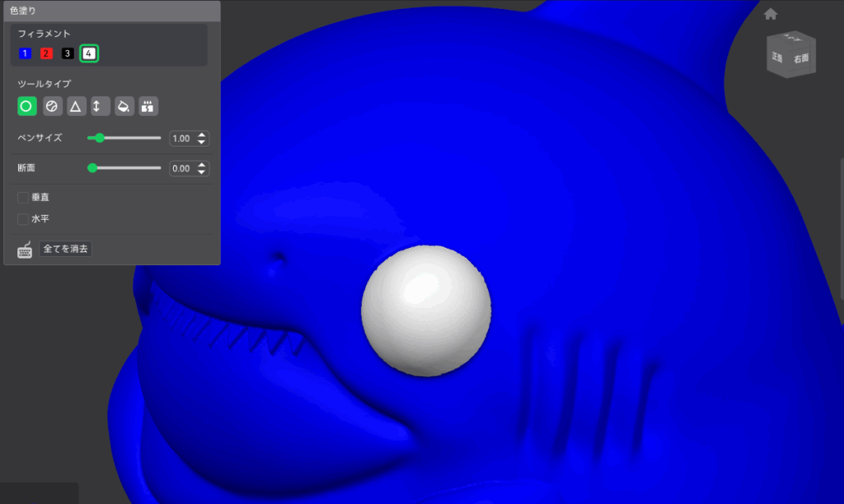
Task: Click the 右面 face of view cube
Action: pos(802,58)
